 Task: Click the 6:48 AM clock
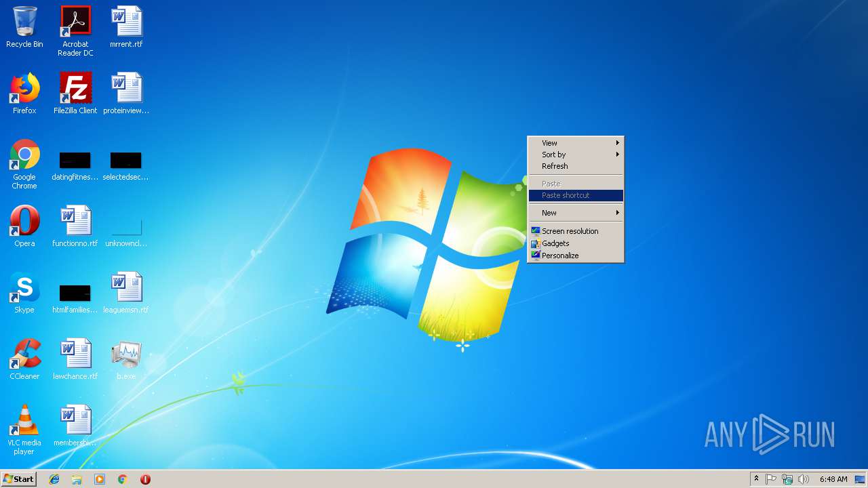coord(833,479)
